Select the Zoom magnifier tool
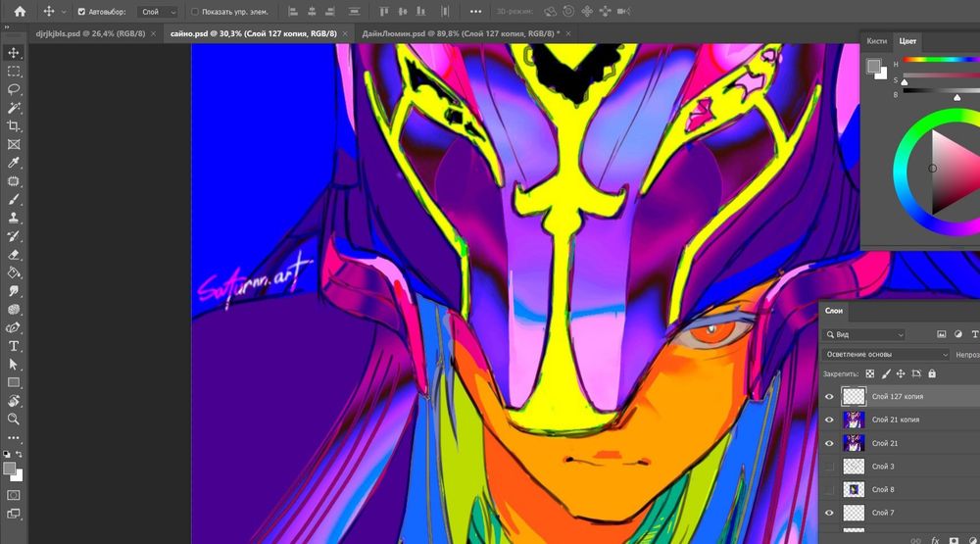 click(14, 419)
